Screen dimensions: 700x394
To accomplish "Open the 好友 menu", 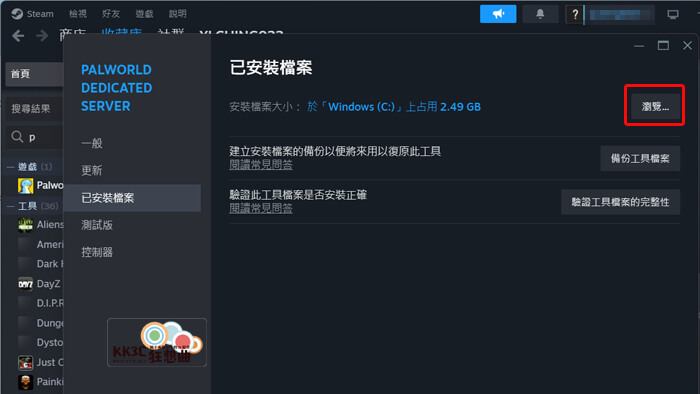I will (x=111, y=14).
